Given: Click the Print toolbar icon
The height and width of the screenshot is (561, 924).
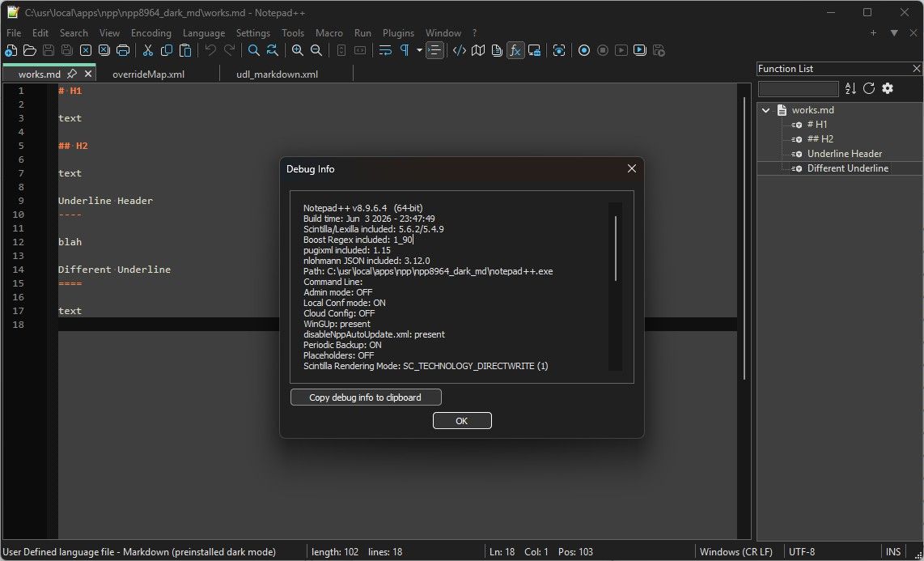Looking at the screenshot, I should click(x=122, y=51).
